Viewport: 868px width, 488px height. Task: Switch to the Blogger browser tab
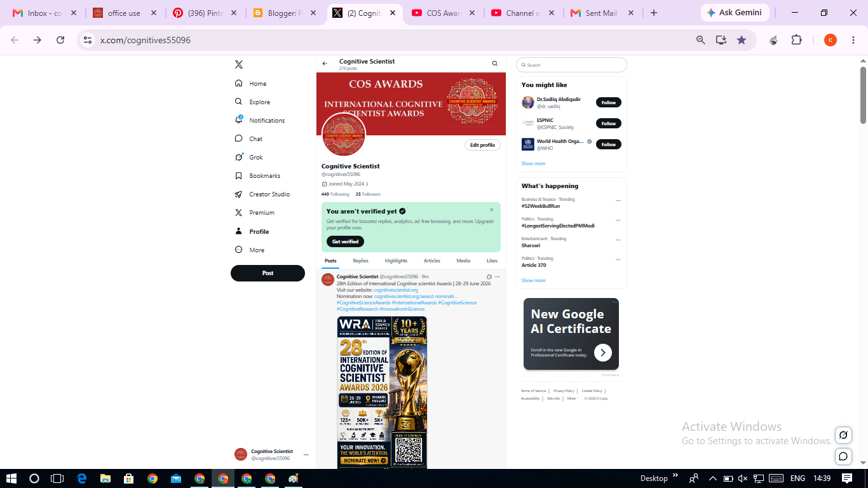click(283, 13)
